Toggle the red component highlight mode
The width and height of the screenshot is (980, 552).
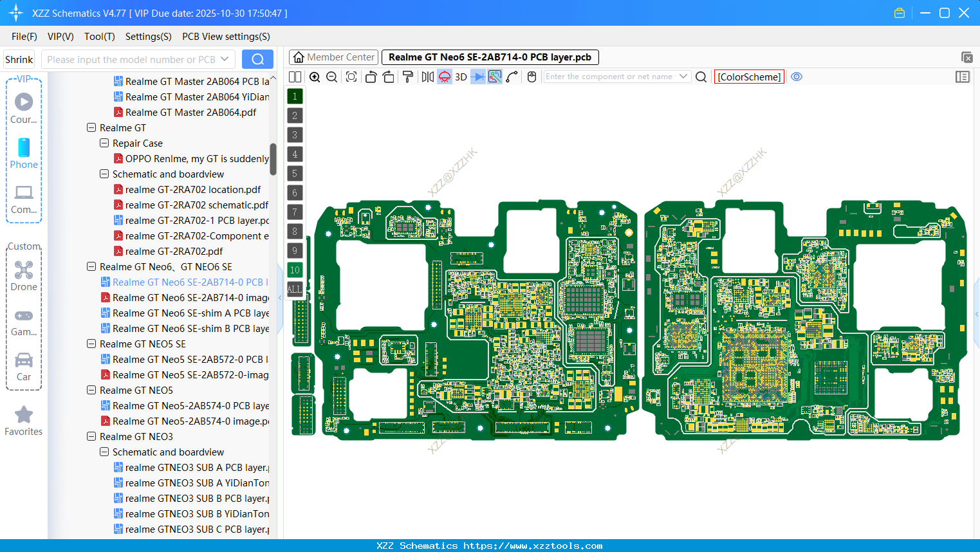coord(445,77)
